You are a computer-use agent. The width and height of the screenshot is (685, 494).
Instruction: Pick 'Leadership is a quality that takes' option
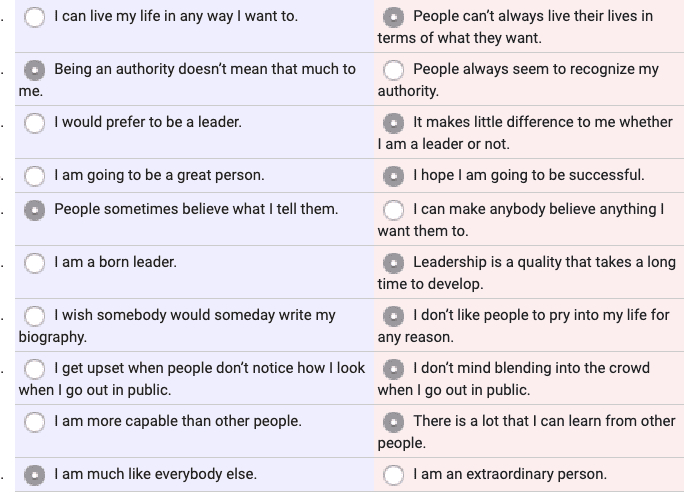pyautogui.click(x=393, y=263)
